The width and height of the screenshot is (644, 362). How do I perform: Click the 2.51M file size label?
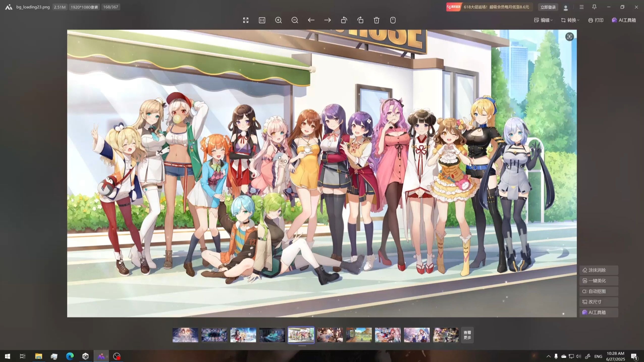[60, 7]
